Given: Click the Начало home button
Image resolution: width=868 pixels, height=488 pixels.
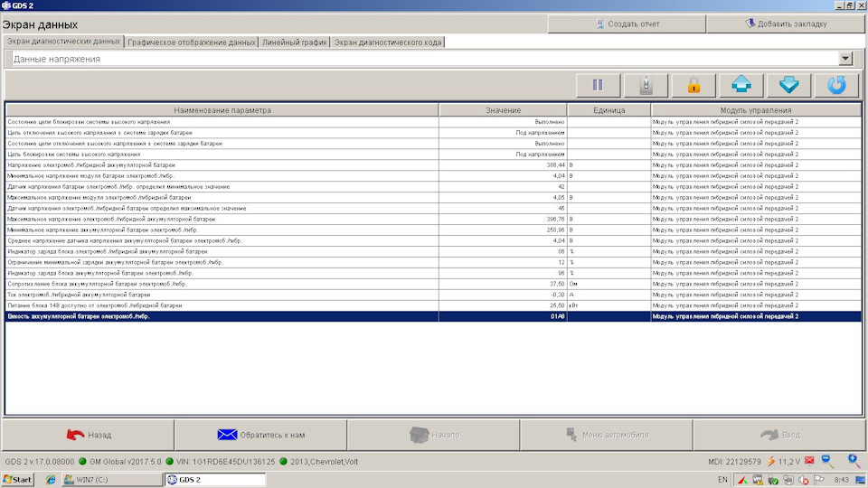Looking at the screenshot, I should click(433, 435).
